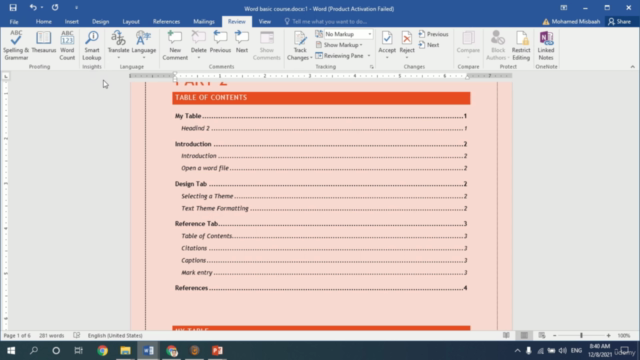Click the Share button
This screenshot has width=640, height=360.
[x=619, y=22]
